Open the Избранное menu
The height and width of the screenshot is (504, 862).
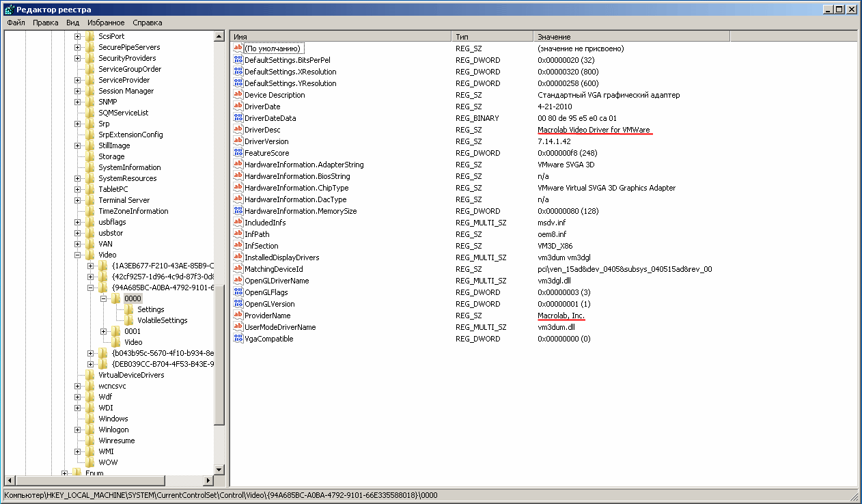click(106, 23)
